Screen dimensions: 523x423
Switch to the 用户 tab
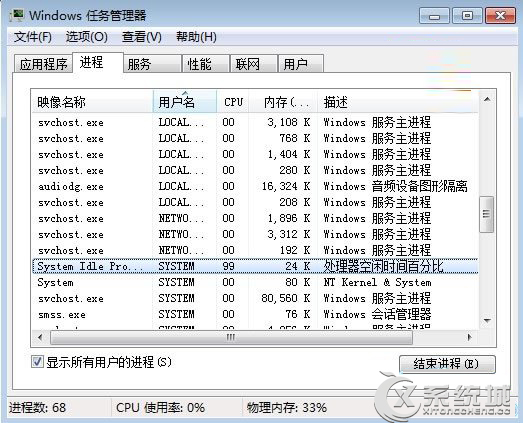[301, 64]
